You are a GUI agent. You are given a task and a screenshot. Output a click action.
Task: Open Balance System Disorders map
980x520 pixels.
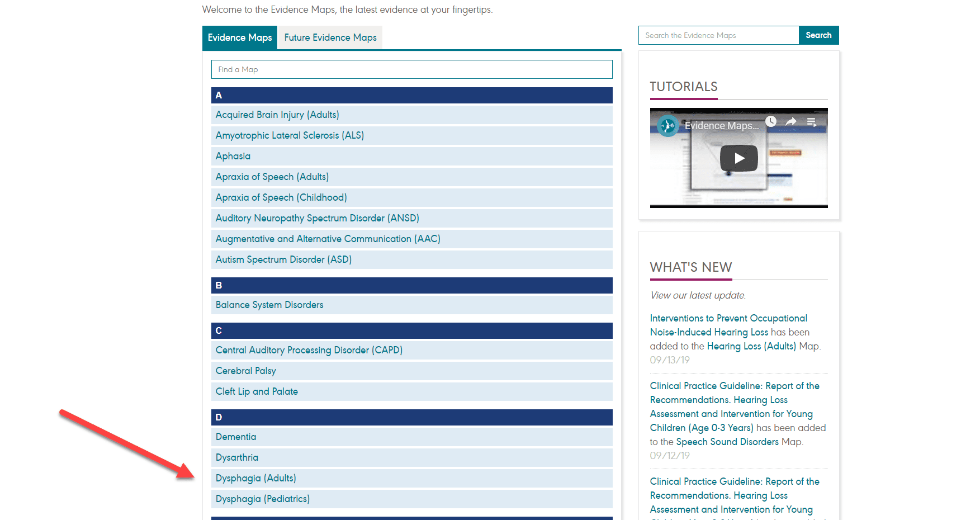click(269, 305)
